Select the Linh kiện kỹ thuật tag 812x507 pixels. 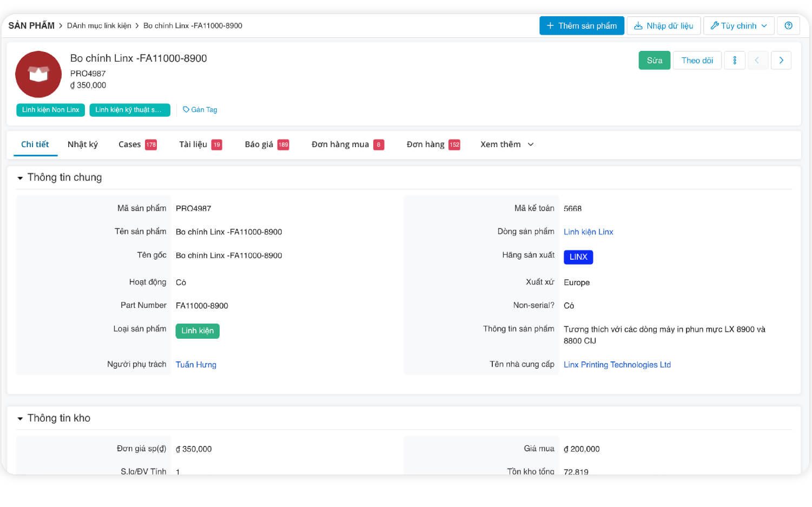click(130, 110)
